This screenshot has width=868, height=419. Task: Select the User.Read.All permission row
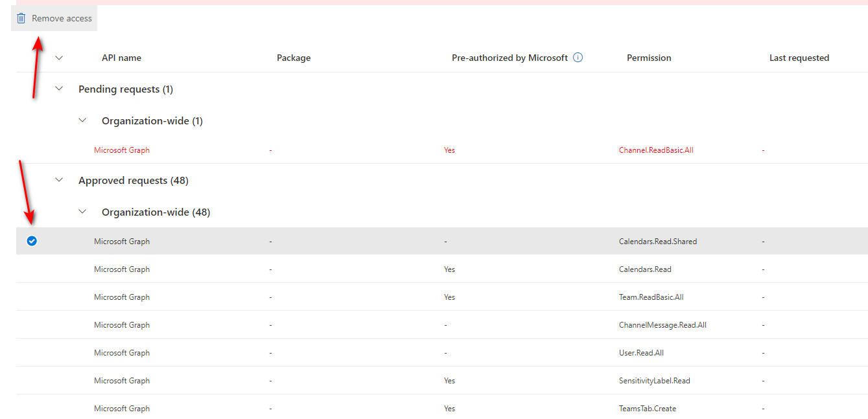(641, 353)
